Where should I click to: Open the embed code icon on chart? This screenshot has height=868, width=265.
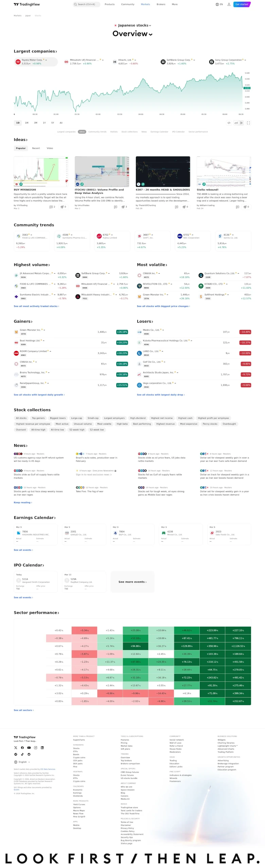click(229, 123)
